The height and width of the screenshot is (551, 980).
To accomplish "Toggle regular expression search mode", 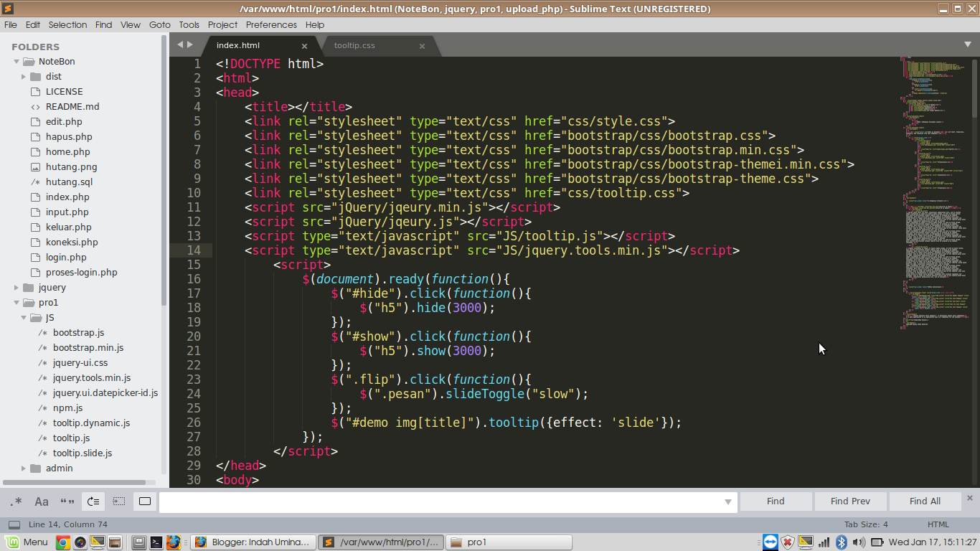I will (16, 501).
